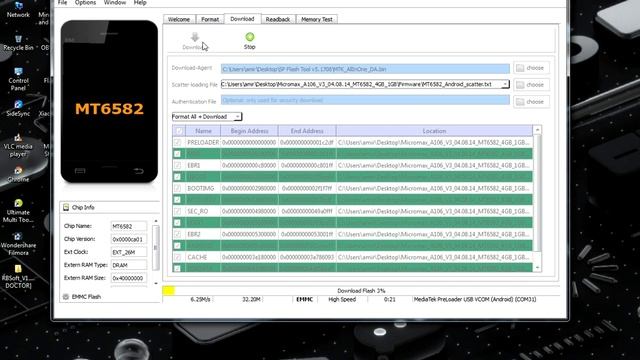The image size is (640, 360).
Task: Click the Begin Address column header
Action: click(249, 131)
